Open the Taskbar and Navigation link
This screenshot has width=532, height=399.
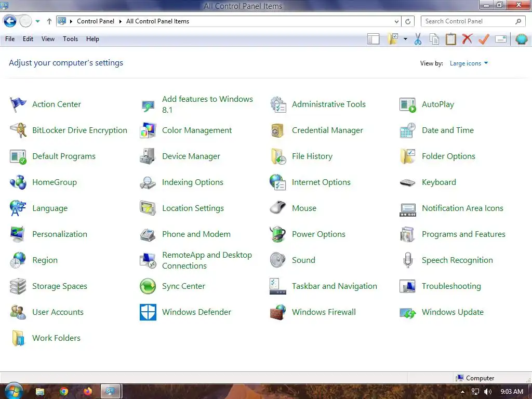pos(335,286)
